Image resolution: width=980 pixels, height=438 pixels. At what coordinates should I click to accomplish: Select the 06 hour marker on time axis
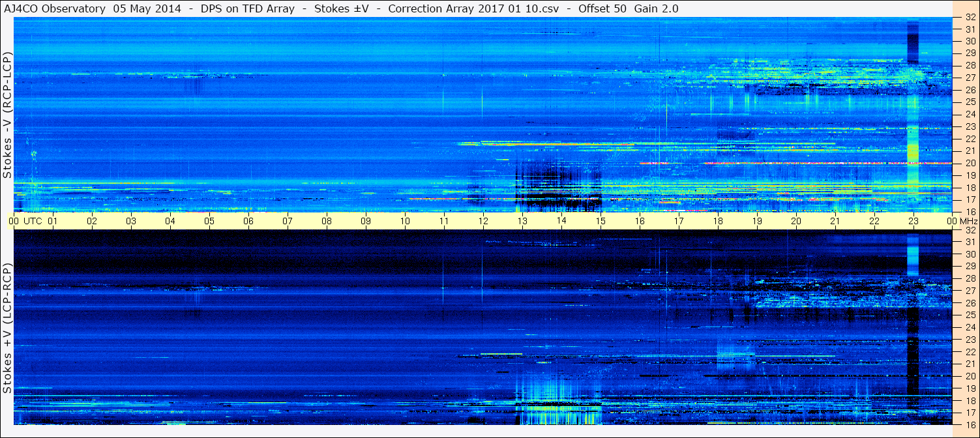coord(248,221)
